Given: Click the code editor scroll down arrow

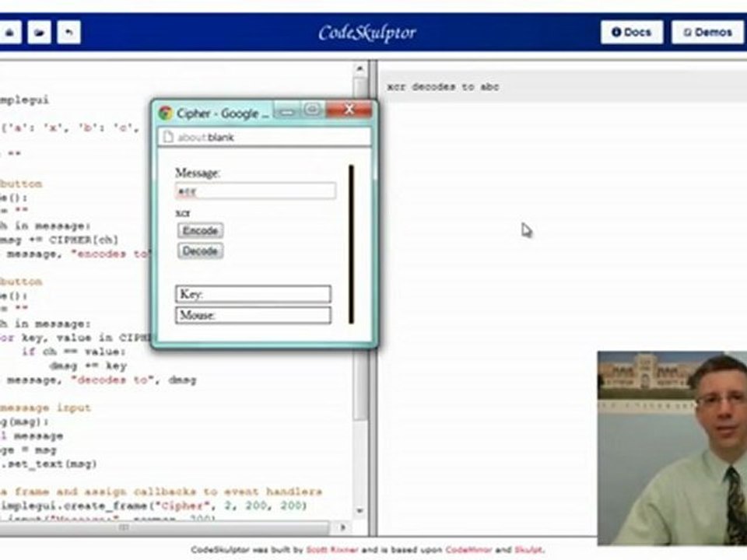Looking at the screenshot, I should pyautogui.click(x=359, y=511).
